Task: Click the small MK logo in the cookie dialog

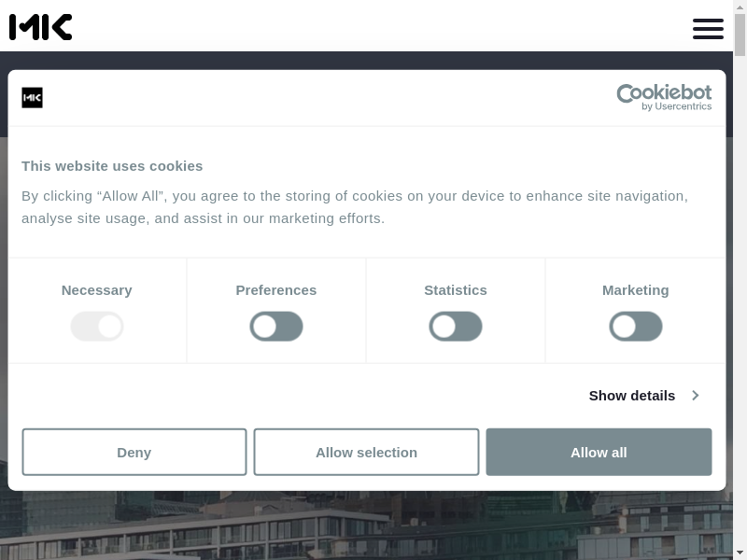Action: [32, 98]
